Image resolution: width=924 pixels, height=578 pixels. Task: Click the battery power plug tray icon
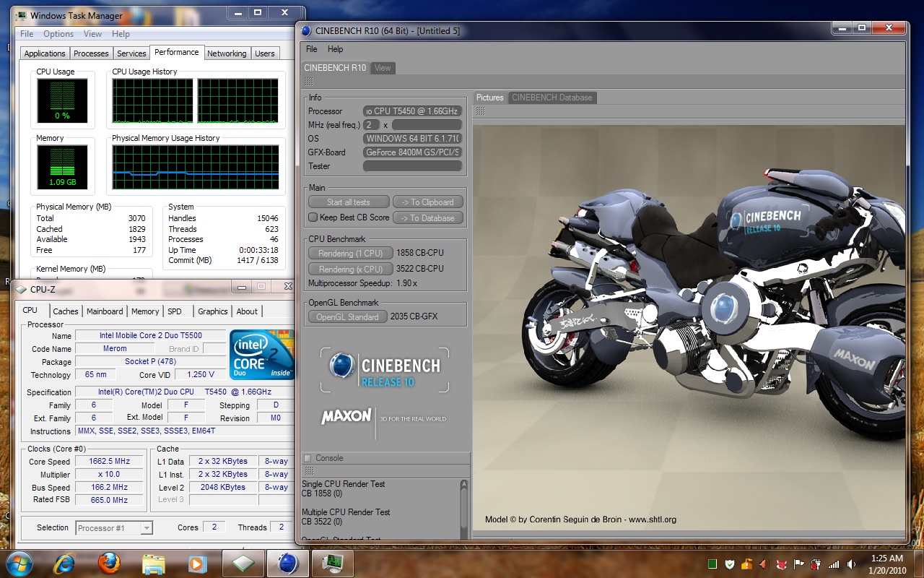click(816, 564)
